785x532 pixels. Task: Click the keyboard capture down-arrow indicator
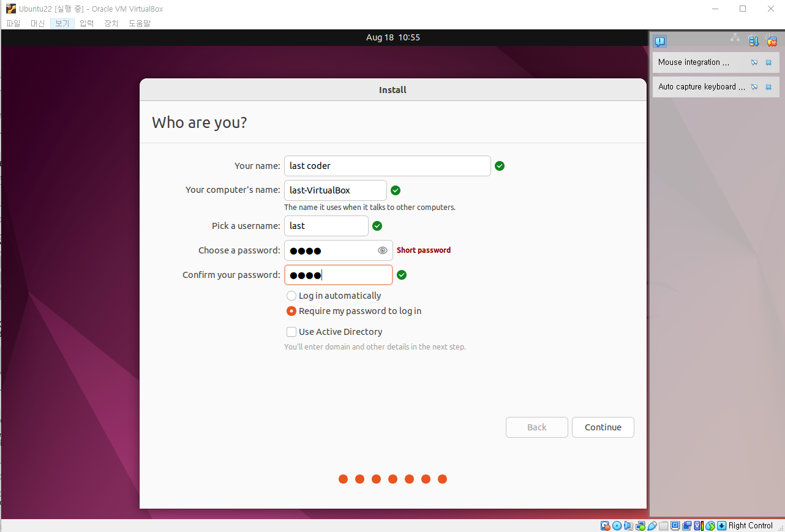722,525
